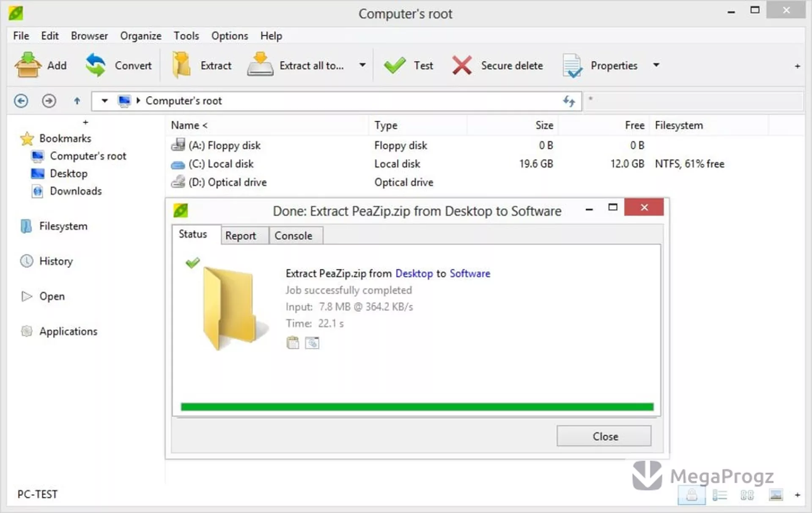Screen dimensions: 812x513
Task: Select Desktop bookmark in sidebar
Action: click(69, 174)
